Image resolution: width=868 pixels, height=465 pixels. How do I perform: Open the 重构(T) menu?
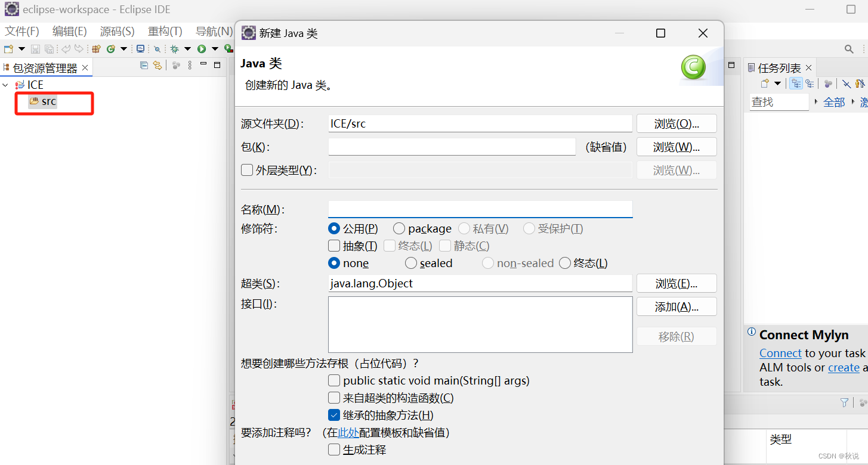(x=165, y=32)
